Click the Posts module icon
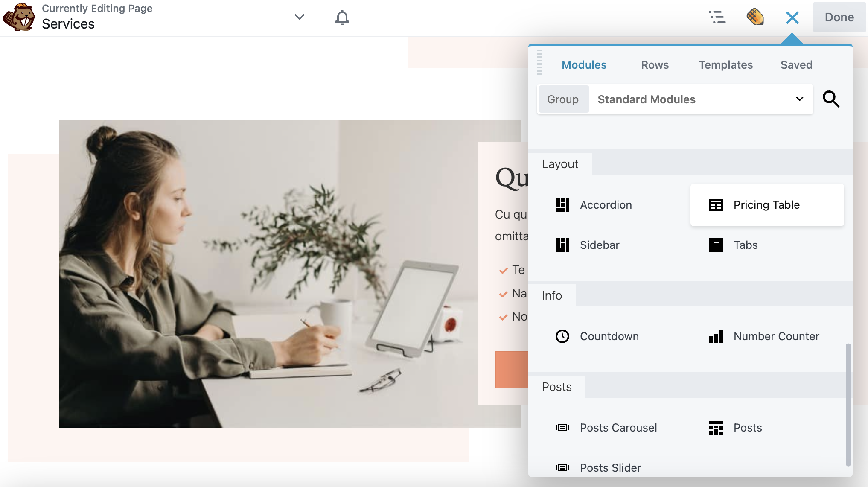Viewport: 868px width, 487px height. (715, 427)
